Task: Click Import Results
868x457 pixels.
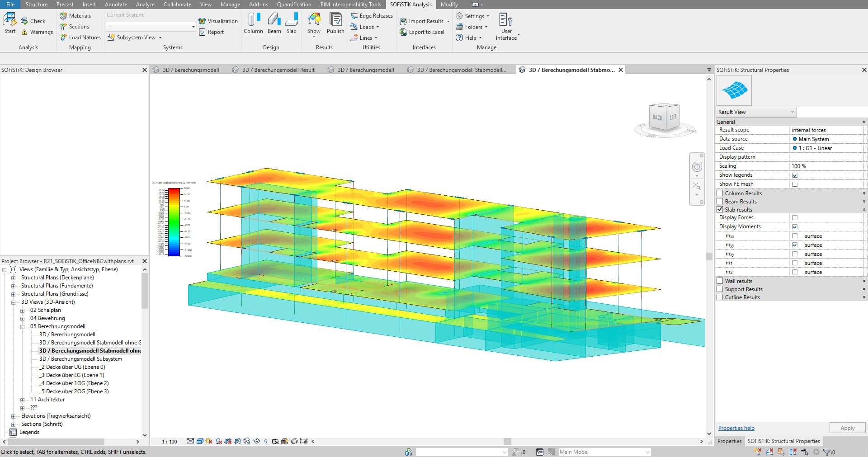Action: pyautogui.click(x=425, y=21)
